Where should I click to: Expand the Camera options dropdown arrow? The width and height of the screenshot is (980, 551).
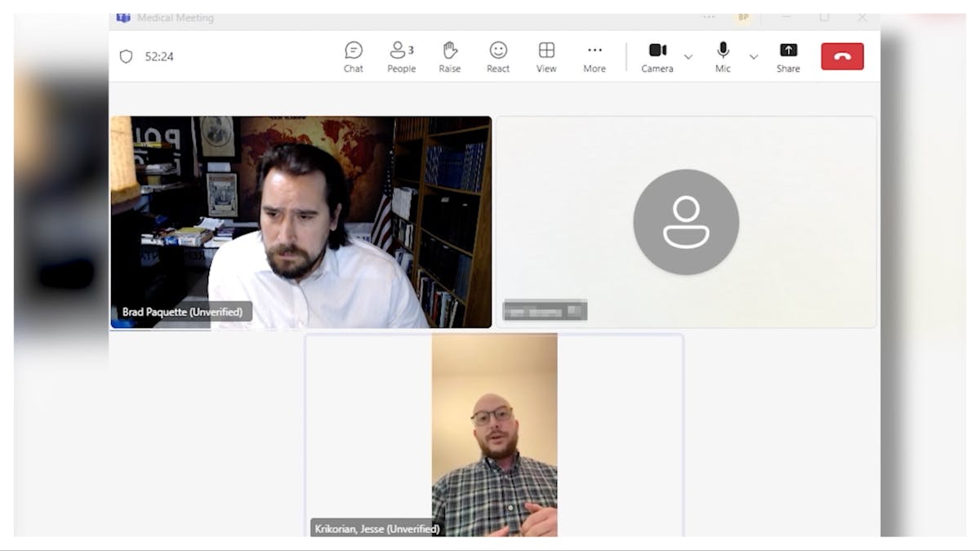pos(688,56)
